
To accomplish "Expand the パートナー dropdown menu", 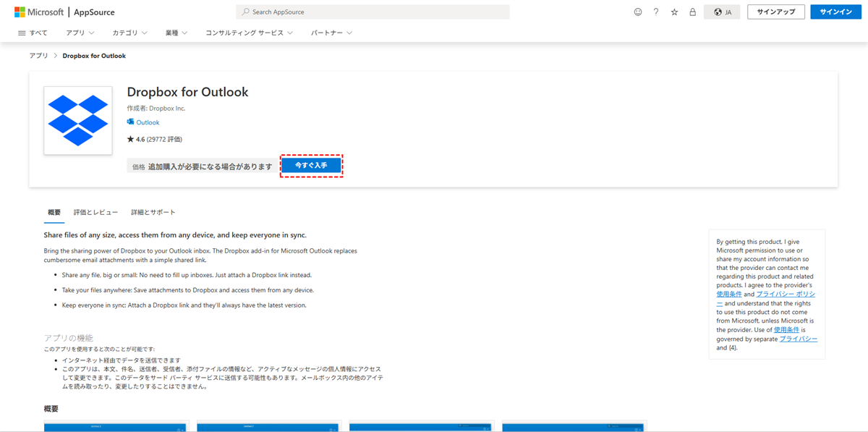I will pyautogui.click(x=332, y=33).
